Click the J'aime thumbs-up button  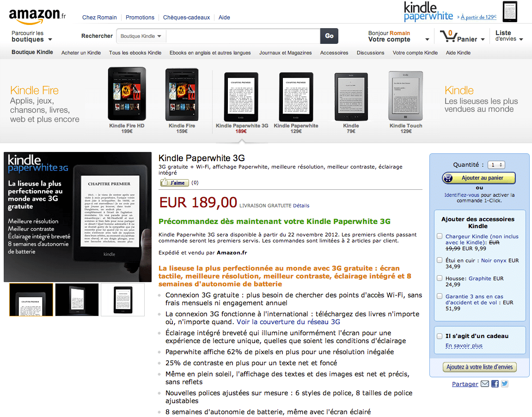click(x=174, y=182)
